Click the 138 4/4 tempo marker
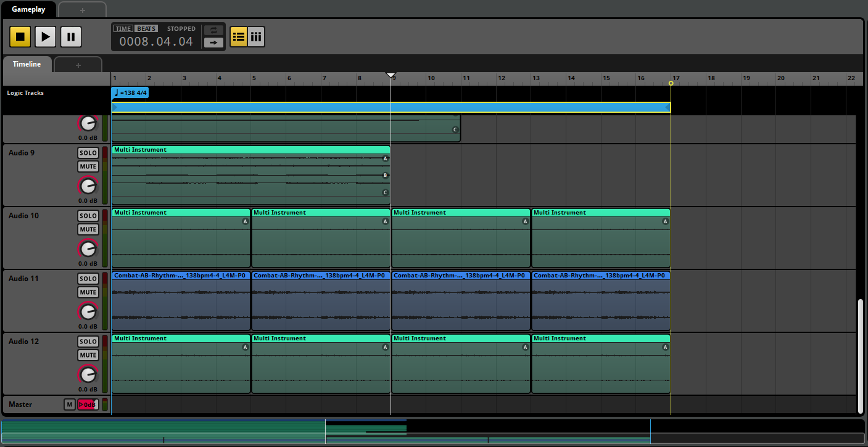868x447 pixels. click(130, 92)
